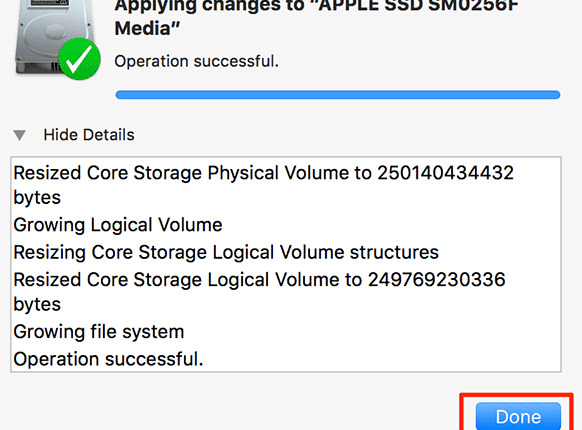This screenshot has height=430, width=582.
Task: Select Resizing Core Storage Logical Volume structures line
Action: click(226, 253)
